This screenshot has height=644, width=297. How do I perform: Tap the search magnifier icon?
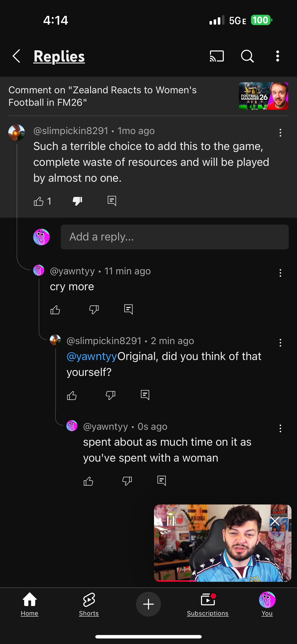[247, 56]
